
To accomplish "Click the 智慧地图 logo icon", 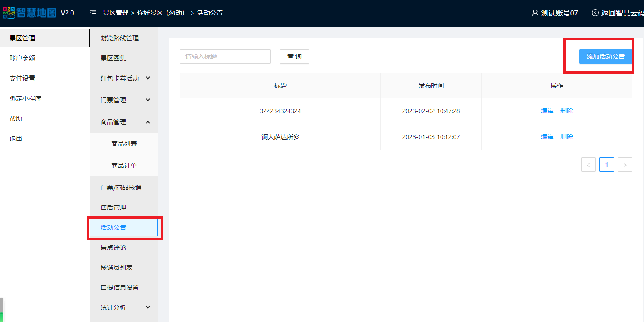I will 9,13.
